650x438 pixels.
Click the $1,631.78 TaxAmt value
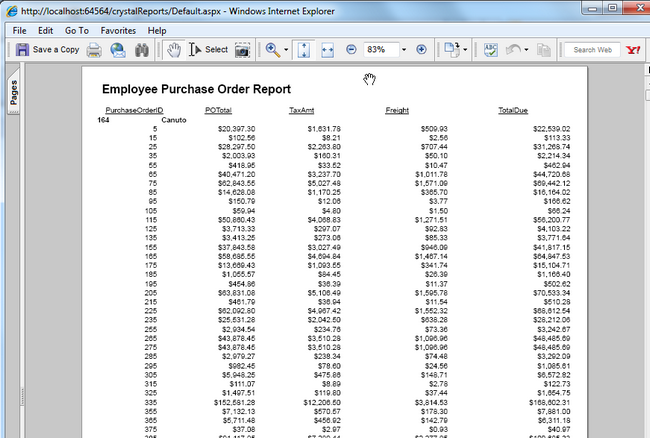tap(324, 129)
